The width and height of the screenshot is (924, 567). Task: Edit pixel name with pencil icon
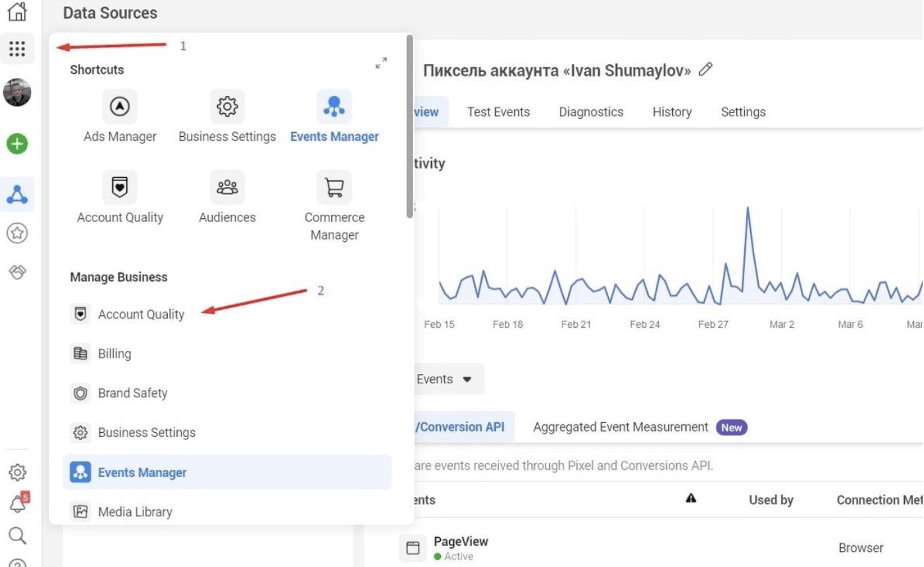705,69
